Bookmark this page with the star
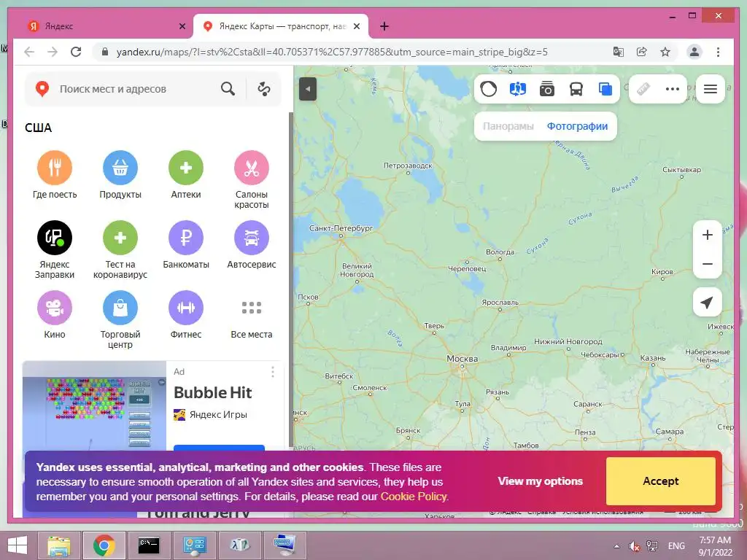The width and height of the screenshot is (747, 560). coord(665,52)
